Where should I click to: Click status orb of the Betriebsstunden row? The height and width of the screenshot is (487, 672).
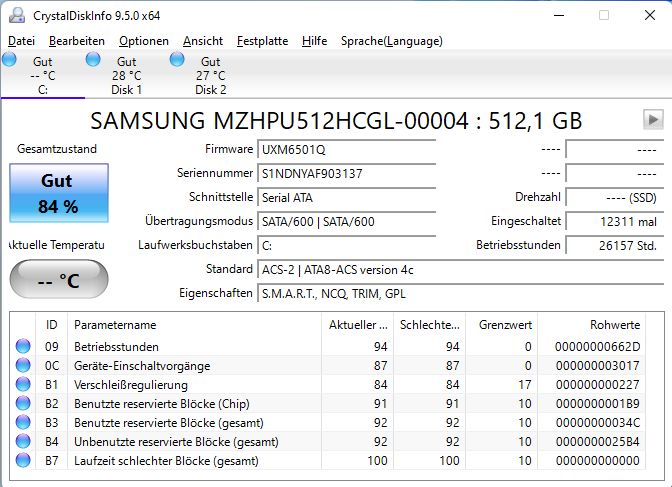23,346
